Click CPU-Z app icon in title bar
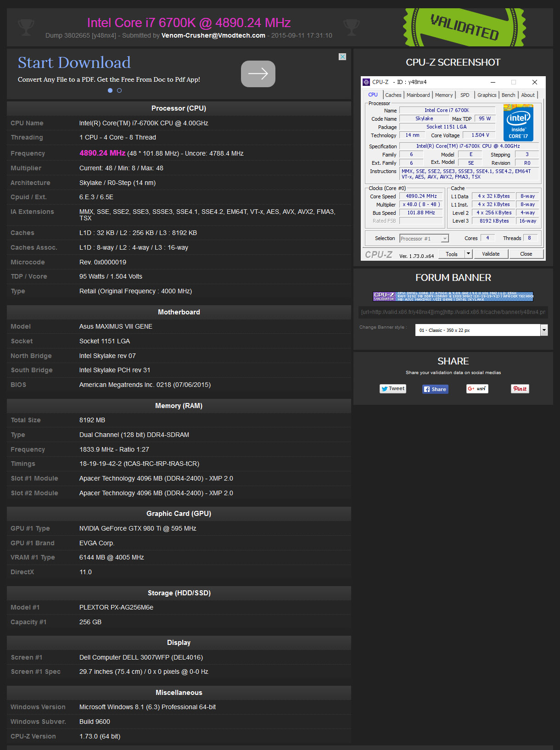Viewport: 560px width, 750px height. [366, 82]
